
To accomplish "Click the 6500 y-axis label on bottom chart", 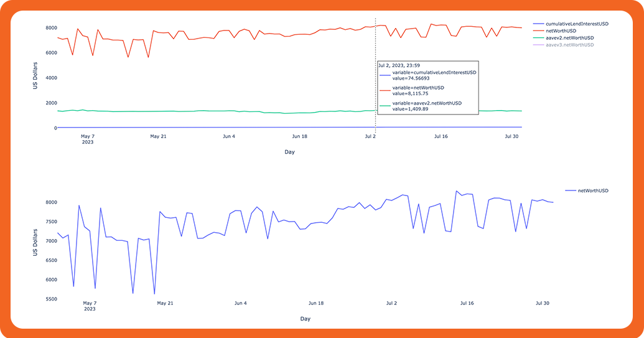I will point(47,260).
